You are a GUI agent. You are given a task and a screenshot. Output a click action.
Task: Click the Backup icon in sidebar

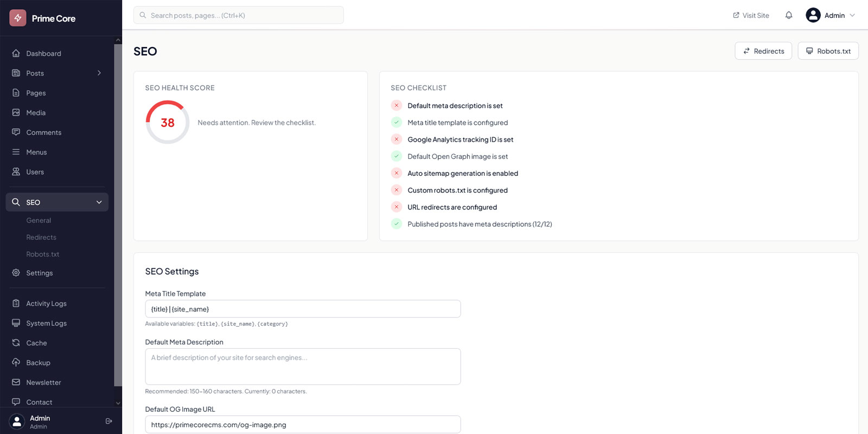coord(16,362)
